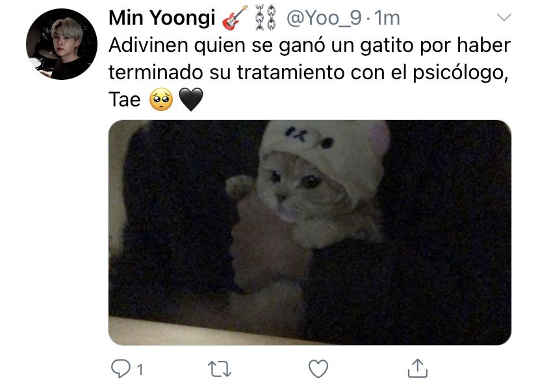This screenshot has height=392, width=538.
Task: Like the tweet with the heart outline icon
Action: [318, 369]
